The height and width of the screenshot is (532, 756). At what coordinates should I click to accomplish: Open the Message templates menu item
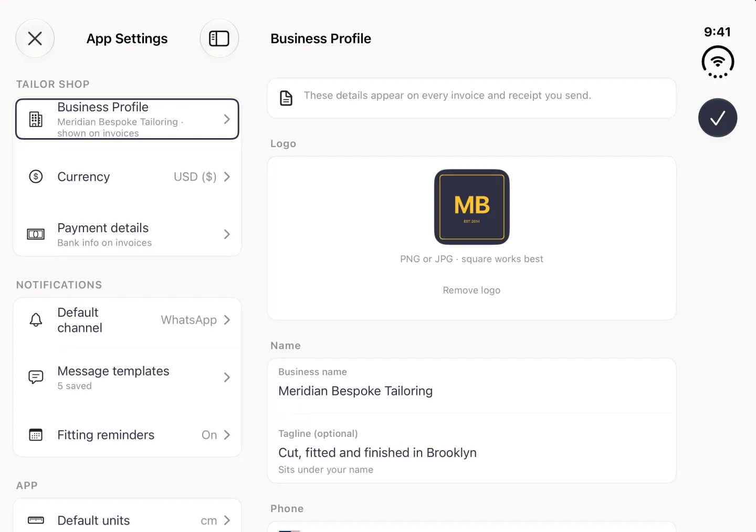[127, 377]
